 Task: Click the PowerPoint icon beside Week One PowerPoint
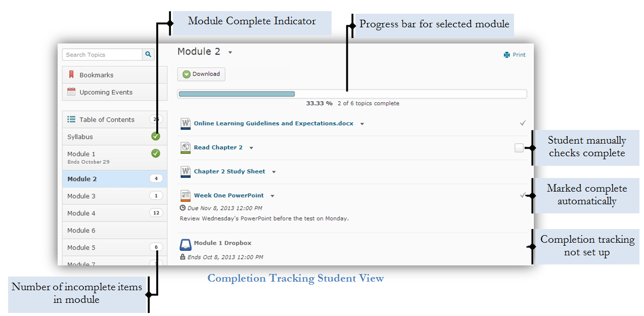186,196
